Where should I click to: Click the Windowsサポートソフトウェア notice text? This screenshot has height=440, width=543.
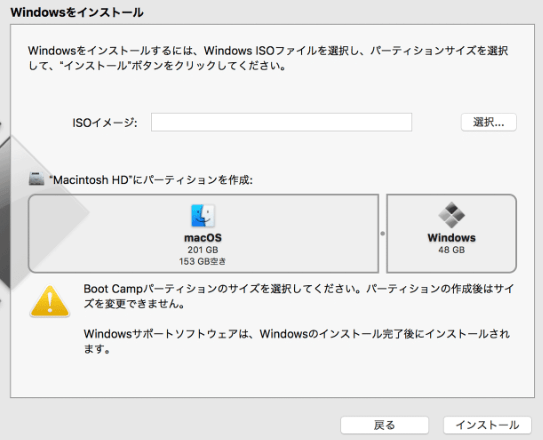coord(296,341)
